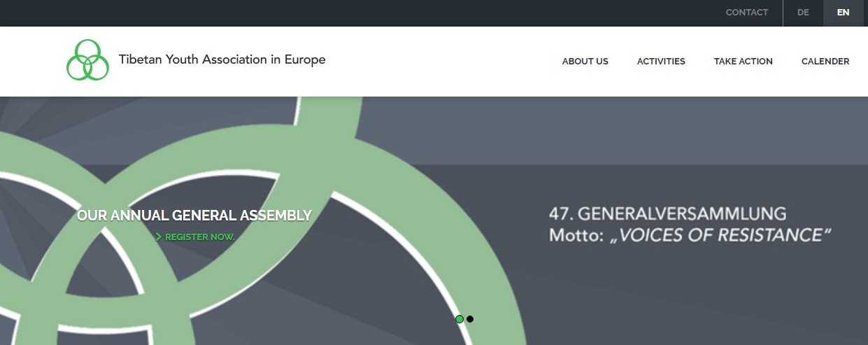Viewport: 868px width, 345px height.
Task: Click the green chevron beside Register Now
Action: (x=159, y=237)
